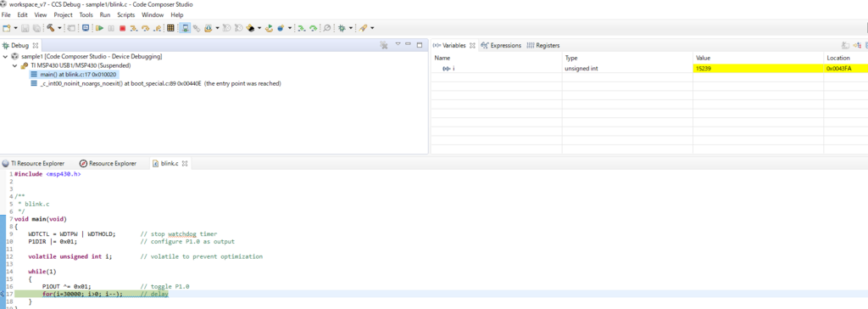The width and height of the screenshot is (868, 309).
Task: Click the Save toolbar icon
Action: (x=25, y=28)
